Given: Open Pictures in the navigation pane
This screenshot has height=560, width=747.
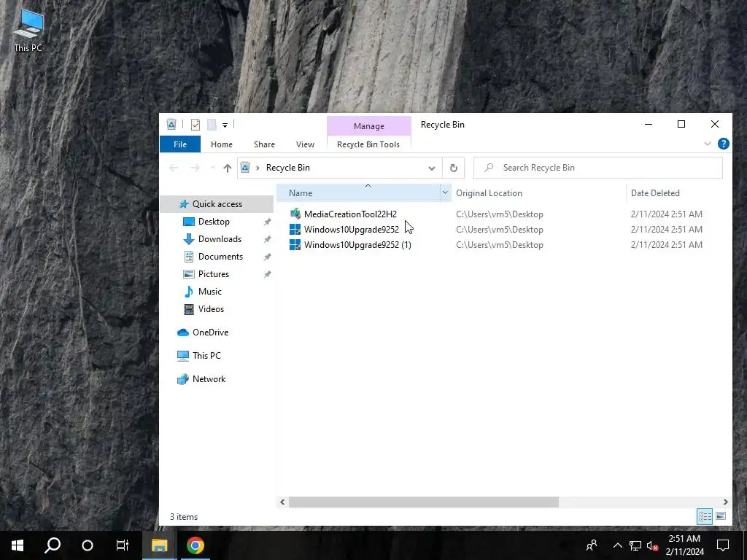Looking at the screenshot, I should point(214,274).
